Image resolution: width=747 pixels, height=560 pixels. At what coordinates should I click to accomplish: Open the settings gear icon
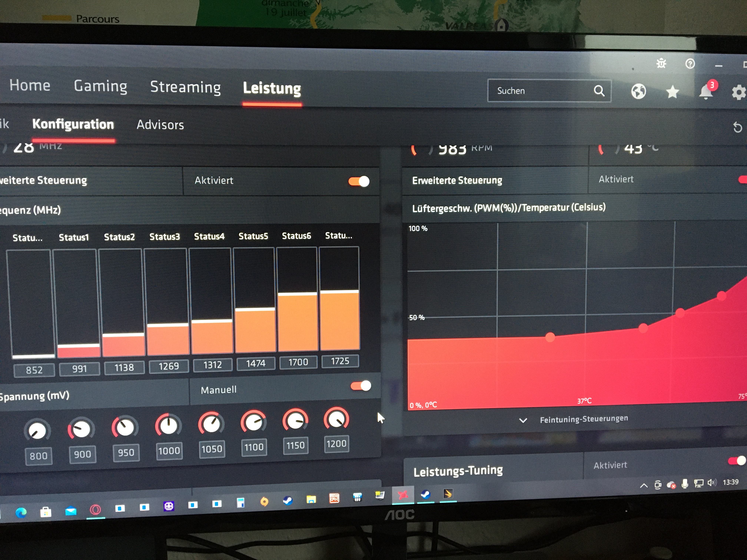click(739, 92)
